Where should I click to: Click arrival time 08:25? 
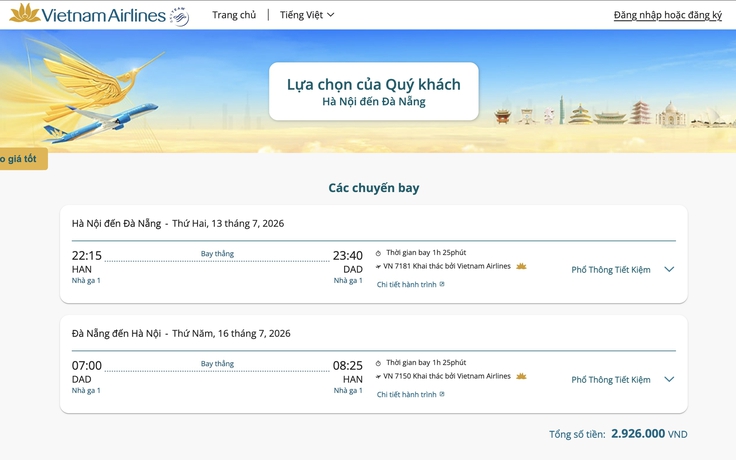tap(348, 365)
